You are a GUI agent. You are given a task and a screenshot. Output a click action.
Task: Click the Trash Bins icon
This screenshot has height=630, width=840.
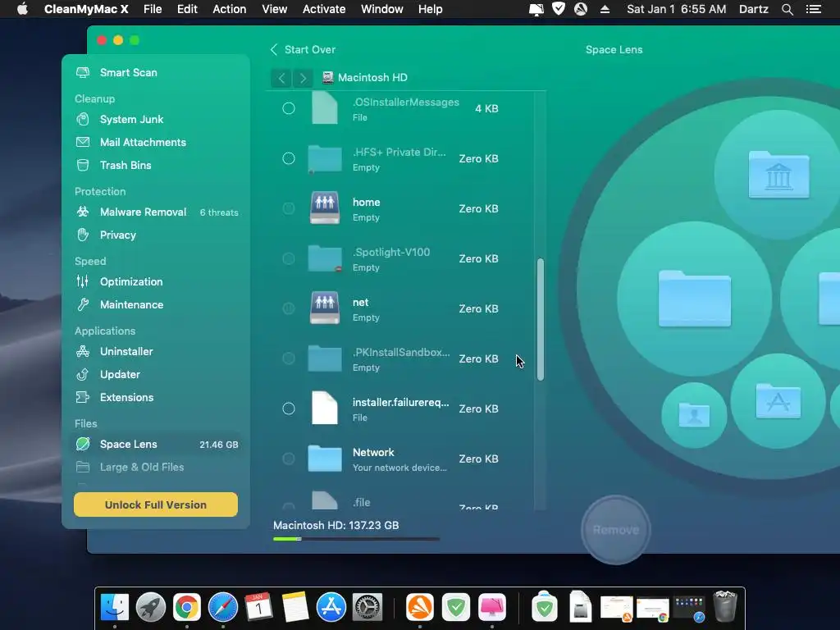pyautogui.click(x=83, y=165)
